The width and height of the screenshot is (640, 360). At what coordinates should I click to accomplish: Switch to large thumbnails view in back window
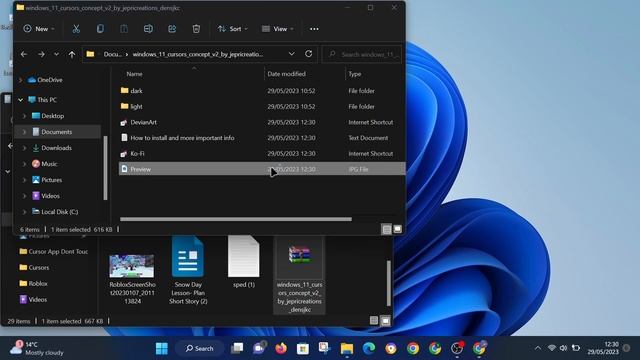[x=385, y=321]
